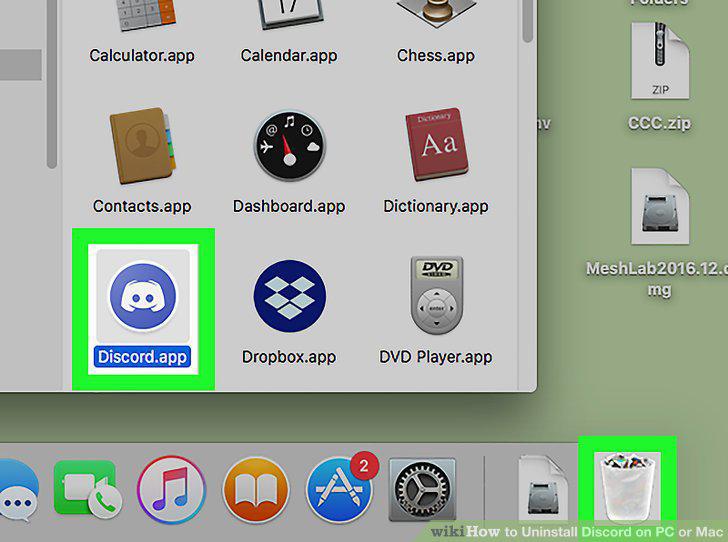728x542 pixels.
Task: Click the Calculator.app name label
Action: tap(142, 56)
